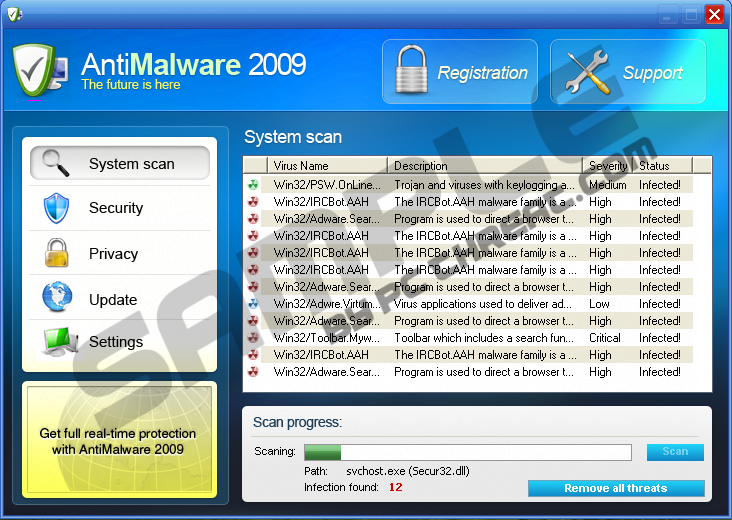Image resolution: width=732 pixels, height=520 pixels.
Task: Click the wrench and screwdriver Support icon
Action: coord(586,72)
